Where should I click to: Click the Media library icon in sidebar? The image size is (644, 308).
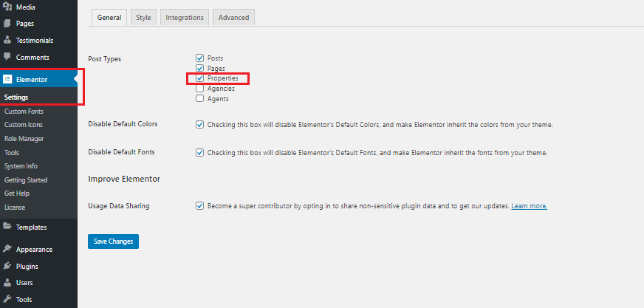pyautogui.click(x=7, y=7)
